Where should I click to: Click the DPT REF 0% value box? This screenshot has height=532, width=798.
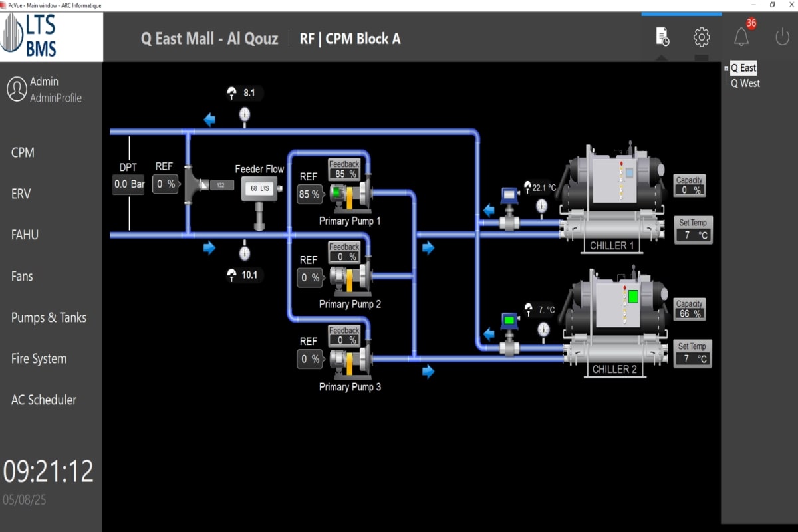[166, 184]
